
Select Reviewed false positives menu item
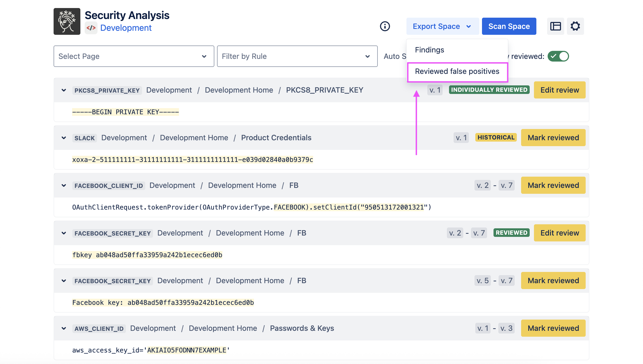coord(457,71)
